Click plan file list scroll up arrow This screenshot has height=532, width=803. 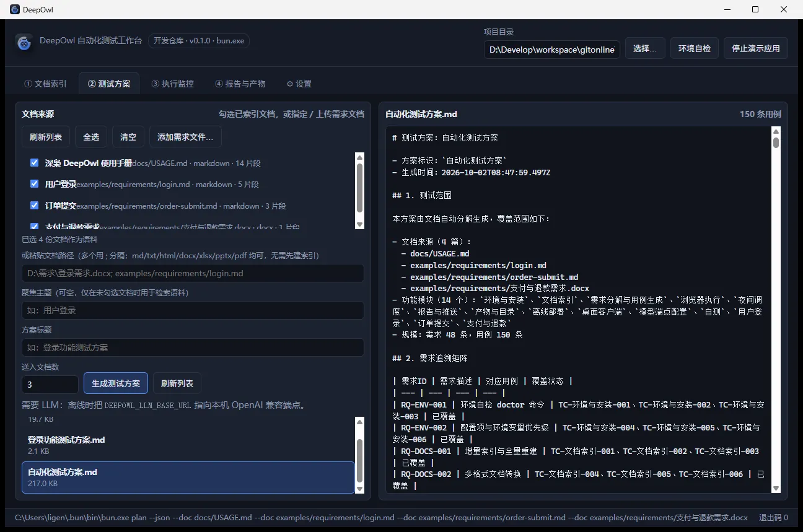(359, 422)
